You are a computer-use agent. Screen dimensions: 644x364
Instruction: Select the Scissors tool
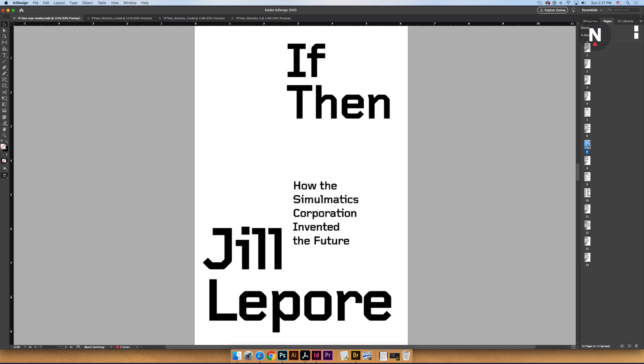(5, 92)
